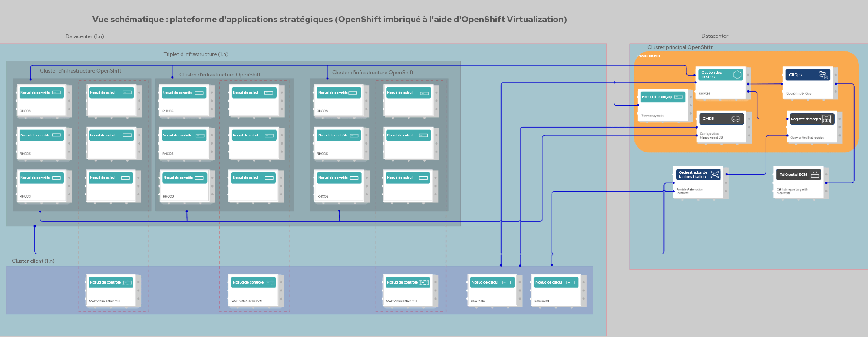Click the 'RHACM' subtitle text
Viewport: 868px width, 337px height.
point(704,93)
